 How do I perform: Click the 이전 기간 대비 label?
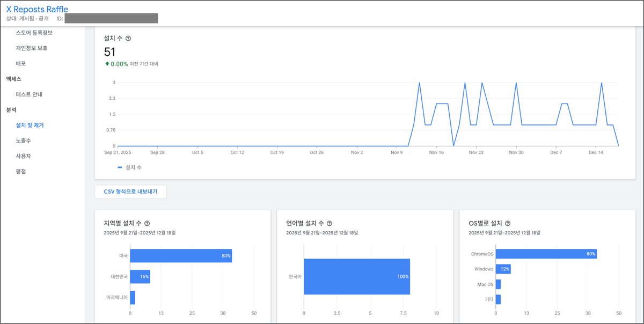pos(144,64)
